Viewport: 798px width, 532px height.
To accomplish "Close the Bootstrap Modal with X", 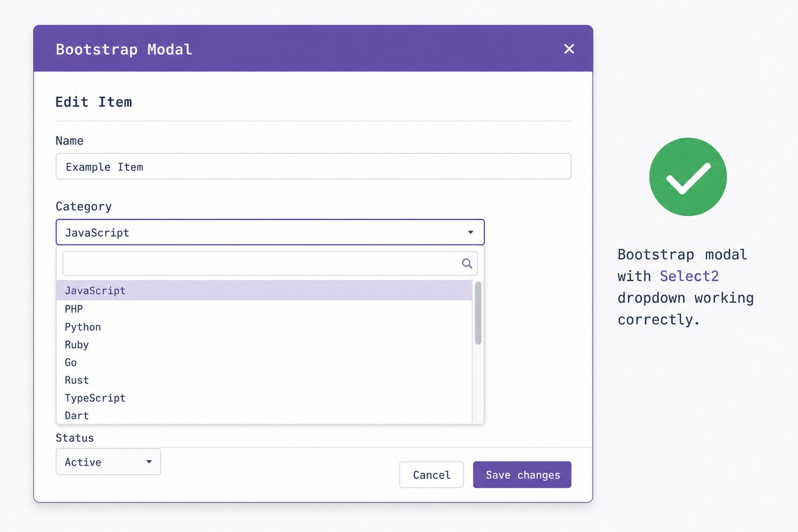I will tap(569, 49).
